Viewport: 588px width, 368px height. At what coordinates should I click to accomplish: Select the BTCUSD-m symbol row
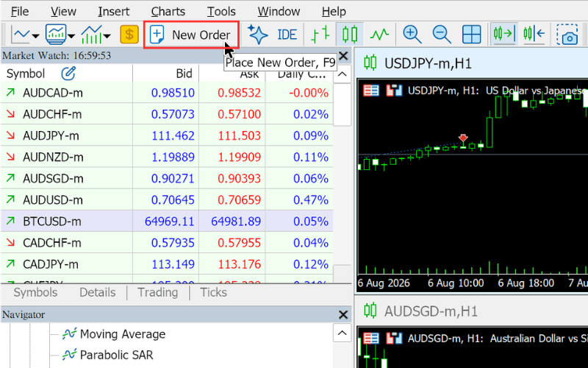(167, 222)
